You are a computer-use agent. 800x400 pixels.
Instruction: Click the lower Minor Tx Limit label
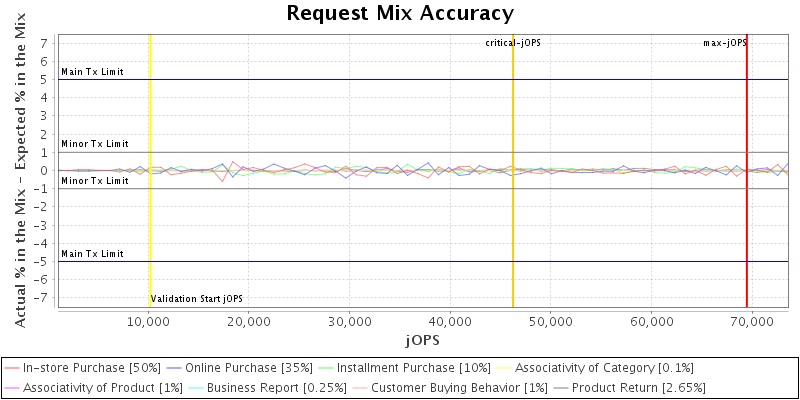(x=94, y=181)
